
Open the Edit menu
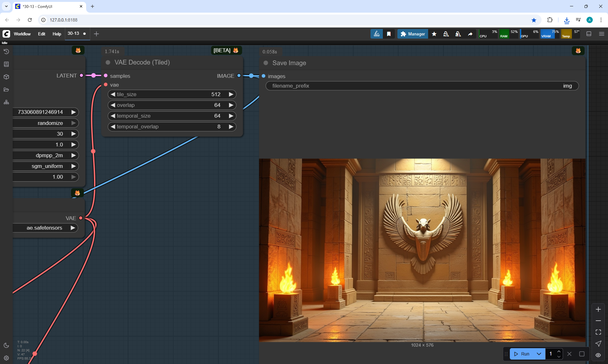(x=41, y=34)
